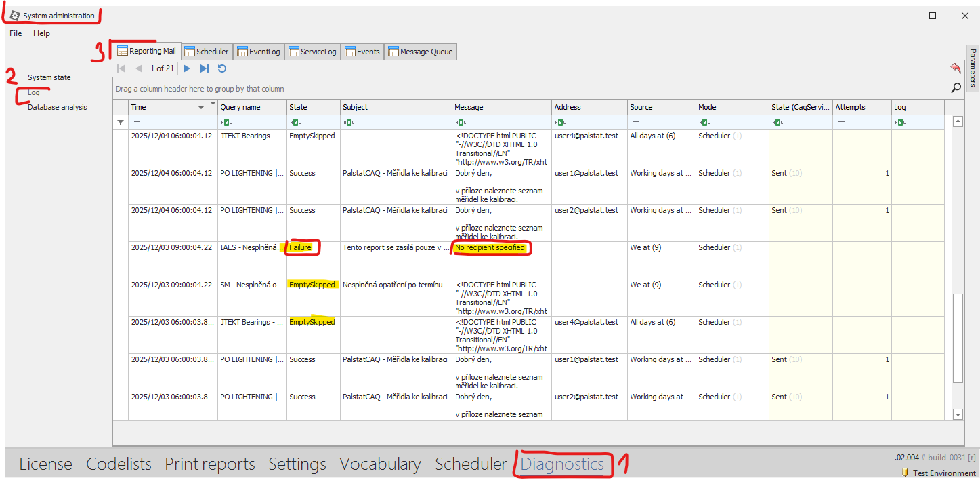Toggle Time column sort arrow
This screenshot has width=980, height=480.
[201, 108]
